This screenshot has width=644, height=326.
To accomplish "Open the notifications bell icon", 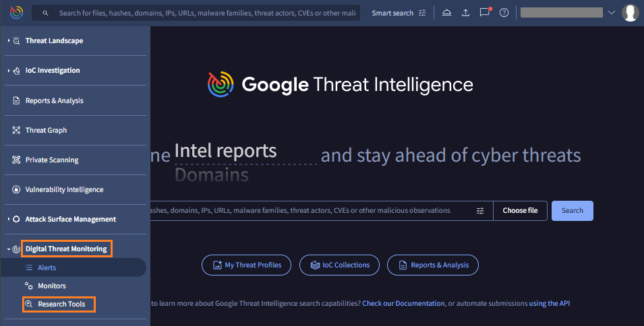I will coord(447,13).
